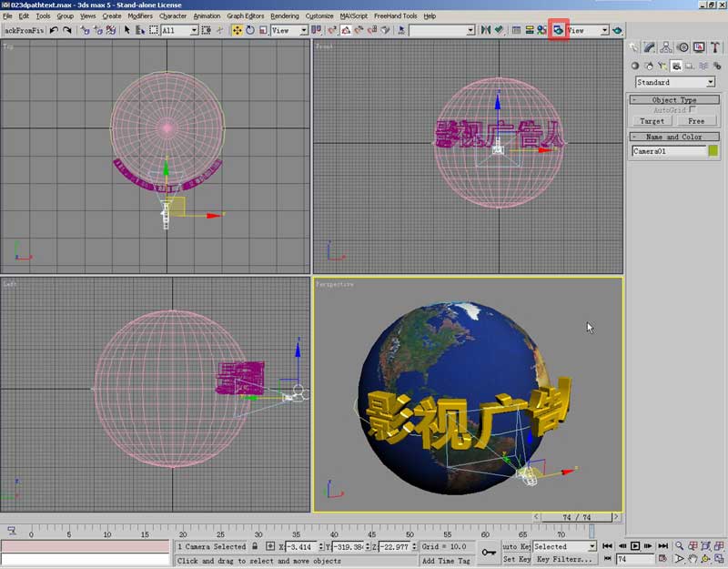Click the Undo arrow in the toolbar
Screen dimensions: 728x569
(x=54, y=30)
